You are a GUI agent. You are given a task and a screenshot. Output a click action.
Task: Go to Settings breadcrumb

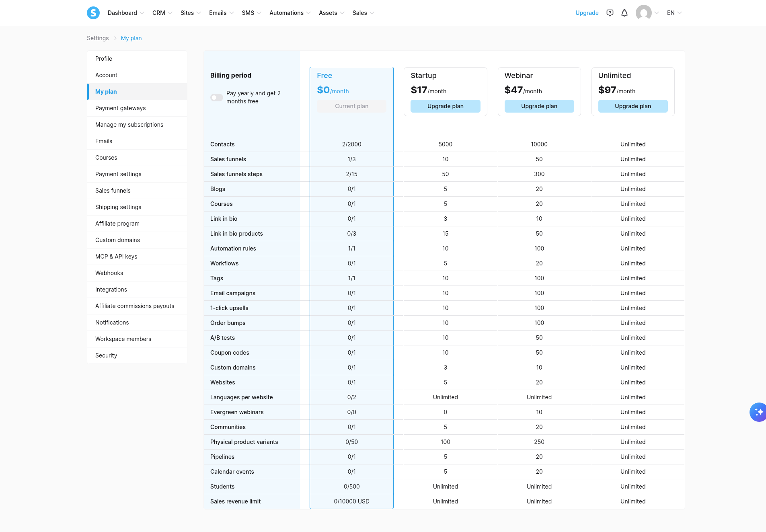[x=98, y=38]
